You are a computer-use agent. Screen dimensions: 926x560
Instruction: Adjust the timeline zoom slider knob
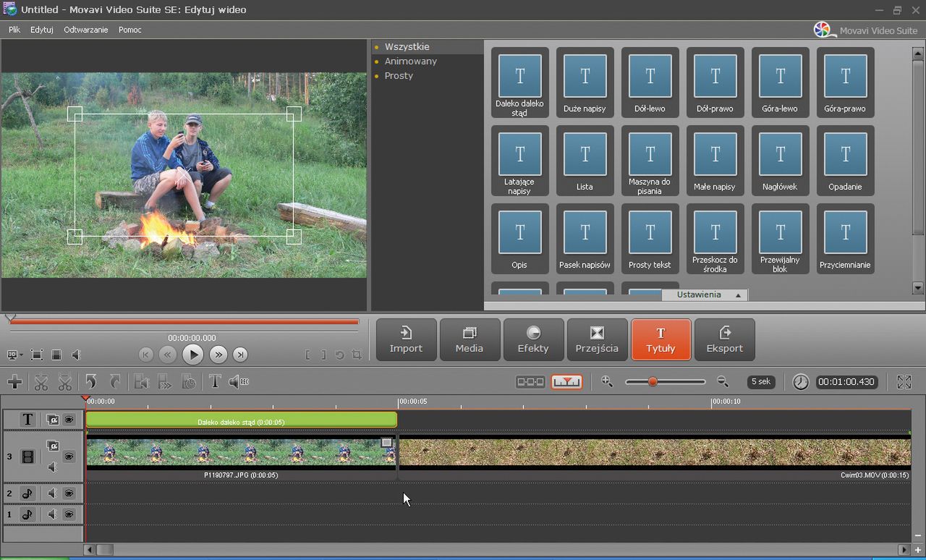(x=653, y=382)
